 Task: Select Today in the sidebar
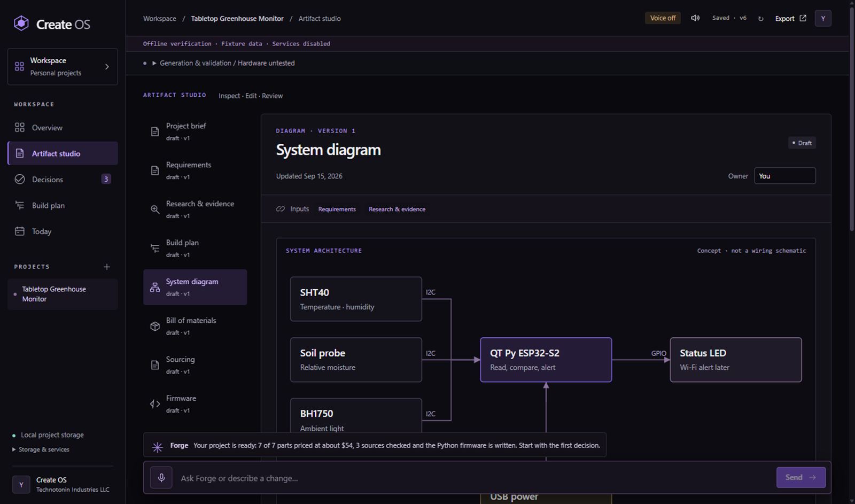[63, 231]
